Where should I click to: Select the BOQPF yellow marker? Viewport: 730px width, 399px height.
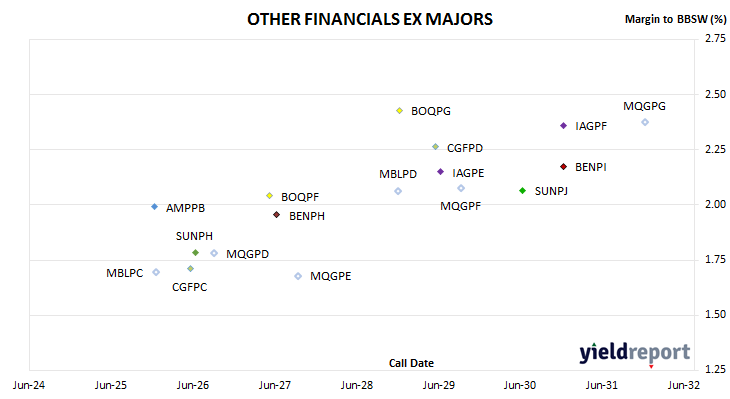click(269, 196)
